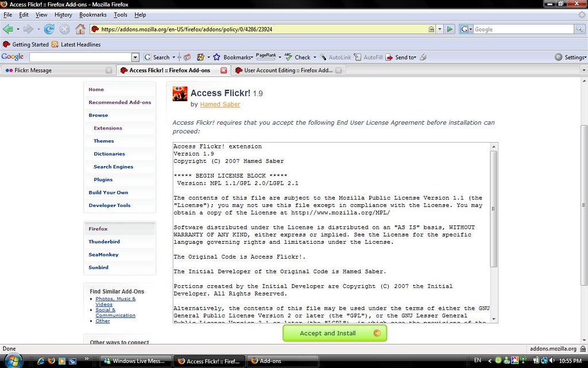
Task: Reload the current page
Action: [49, 29]
